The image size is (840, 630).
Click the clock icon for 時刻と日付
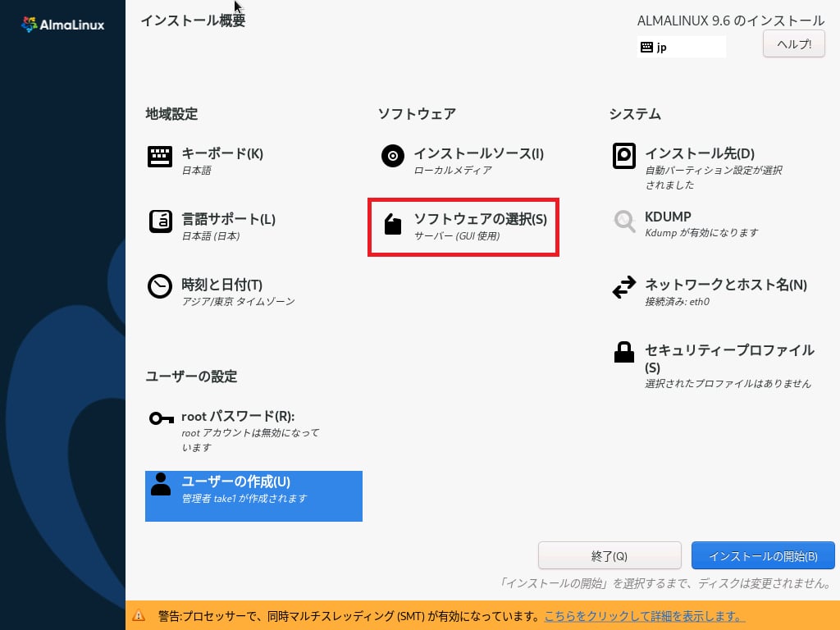coord(159,285)
